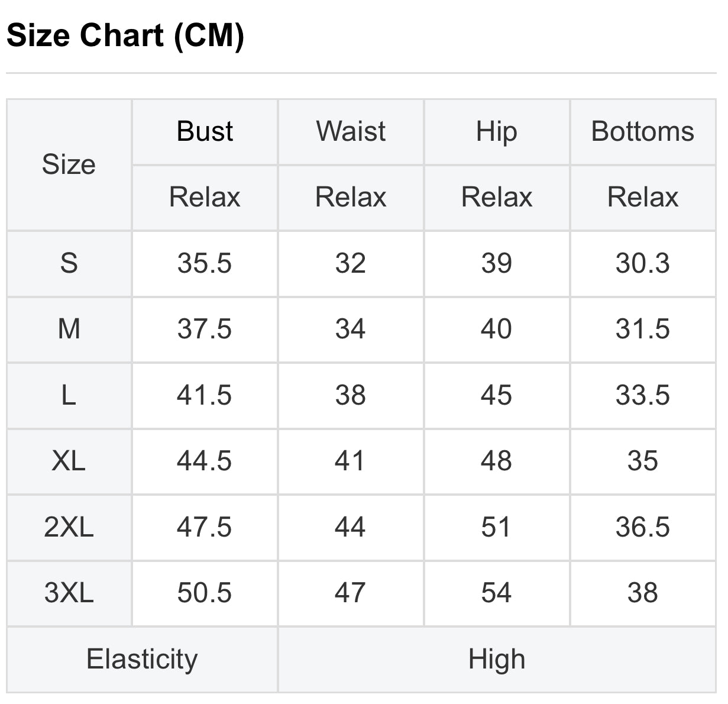Click the Hip column header
Image resolution: width=728 pixels, height=704 pixels.
[x=496, y=131]
